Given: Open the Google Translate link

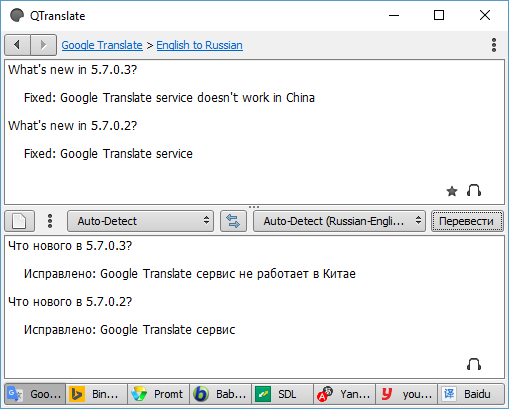Looking at the screenshot, I should 102,45.
